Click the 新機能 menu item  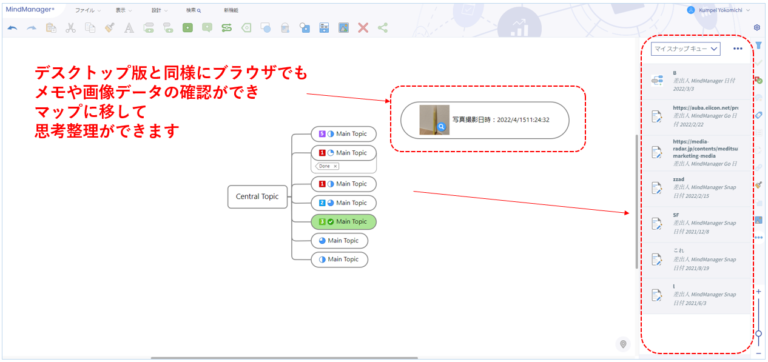coord(231,10)
